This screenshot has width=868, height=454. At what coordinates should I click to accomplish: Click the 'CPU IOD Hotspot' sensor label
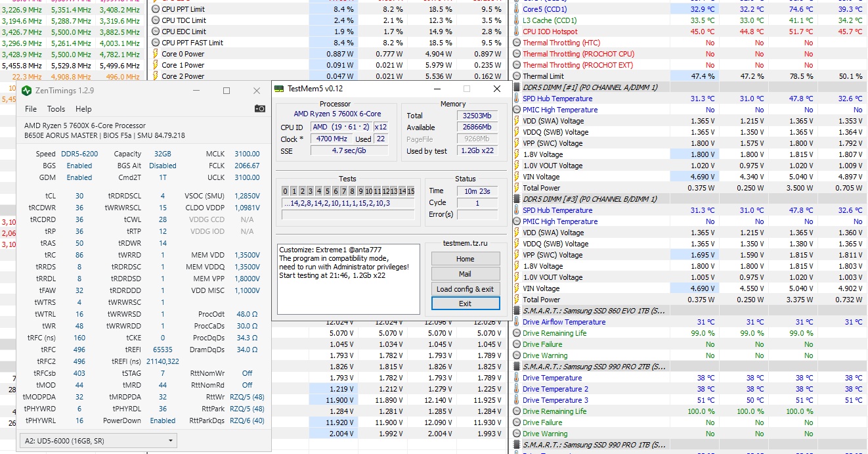click(x=550, y=32)
